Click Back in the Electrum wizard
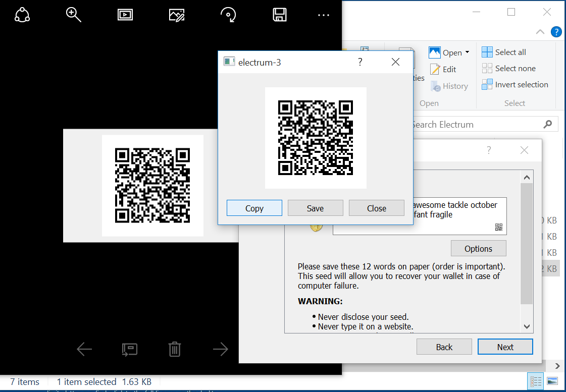566x392 pixels. point(444,347)
